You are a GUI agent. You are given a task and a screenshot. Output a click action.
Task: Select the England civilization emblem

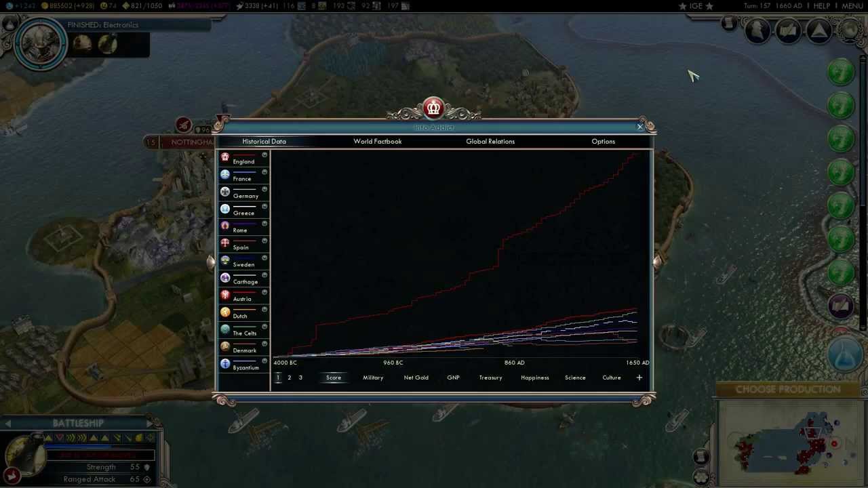click(x=225, y=157)
